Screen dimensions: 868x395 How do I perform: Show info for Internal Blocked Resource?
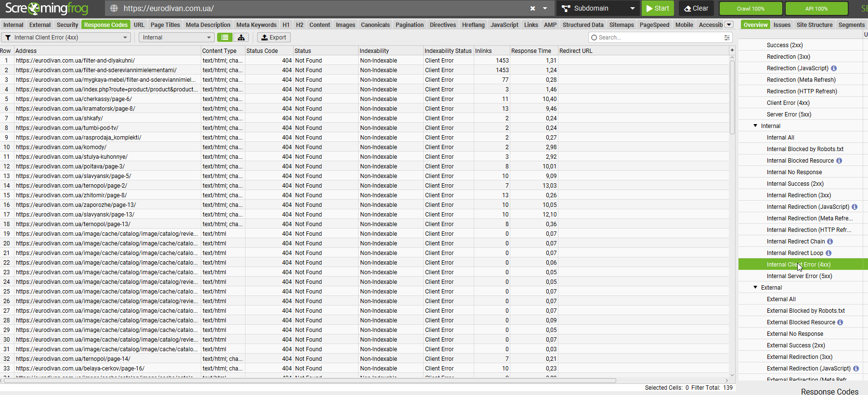[839, 161]
